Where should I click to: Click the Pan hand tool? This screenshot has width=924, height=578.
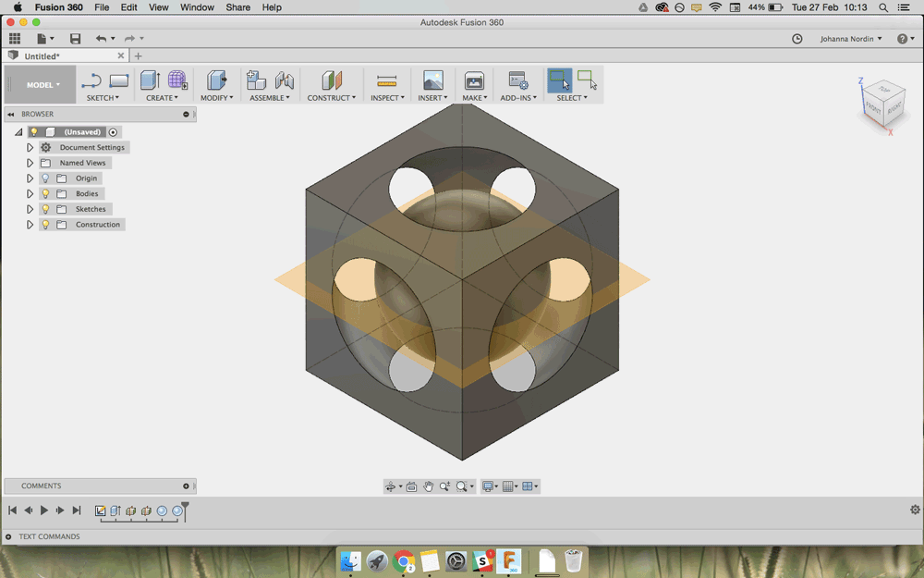pyautogui.click(x=429, y=486)
